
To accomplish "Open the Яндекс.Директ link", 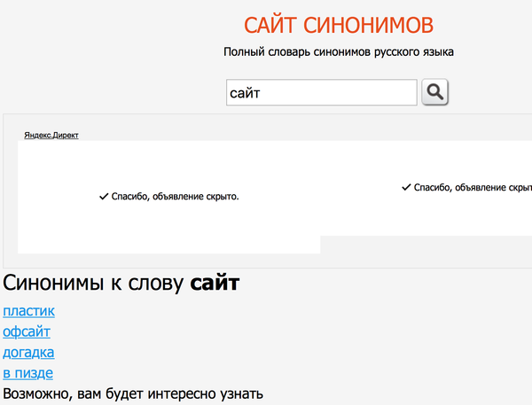I will tap(51, 136).
